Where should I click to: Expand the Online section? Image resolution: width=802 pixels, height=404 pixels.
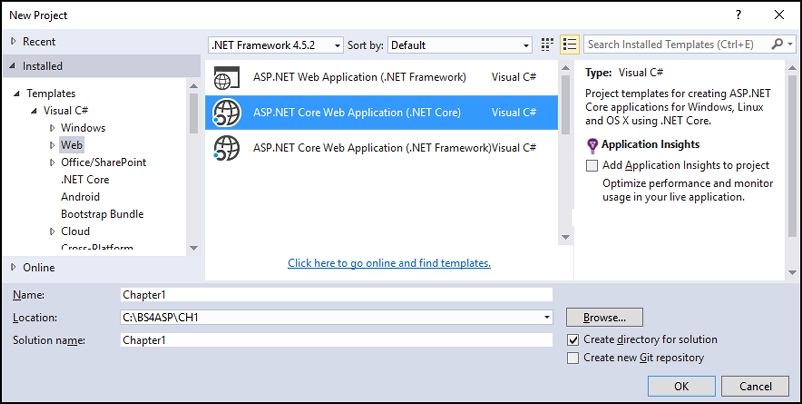13,267
